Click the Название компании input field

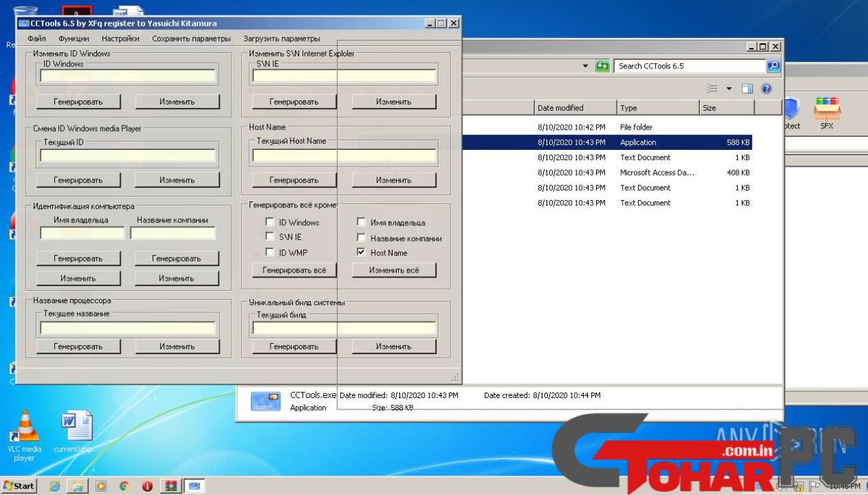point(173,233)
